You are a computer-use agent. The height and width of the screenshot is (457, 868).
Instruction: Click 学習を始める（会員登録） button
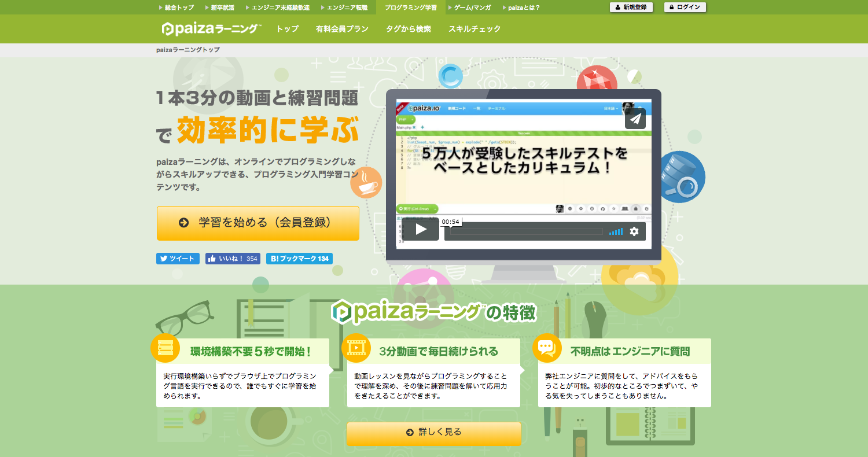(x=258, y=223)
